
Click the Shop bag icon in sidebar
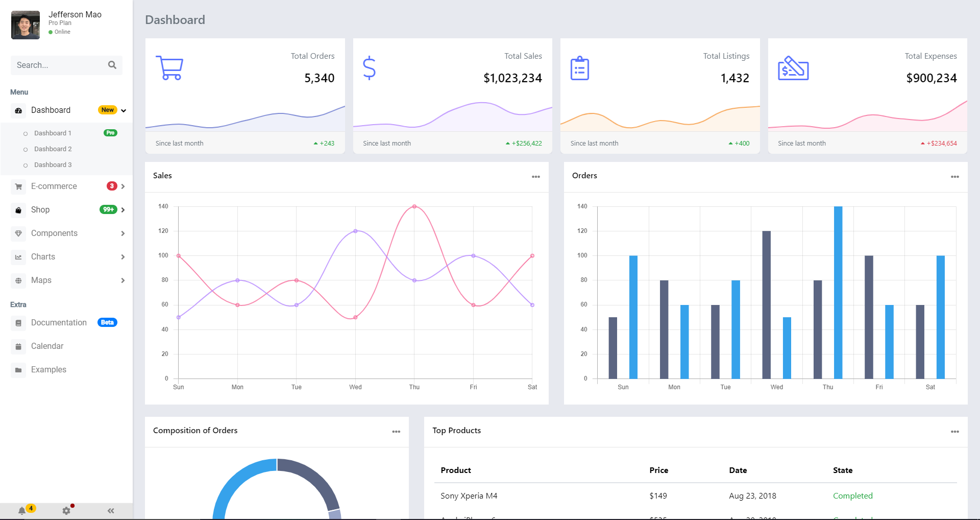click(x=18, y=210)
